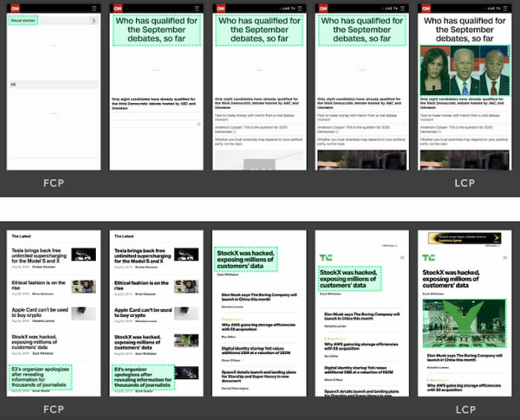Click the LCP label below the CNN filmstrip
The height and width of the screenshot is (420, 520).
pos(464,183)
